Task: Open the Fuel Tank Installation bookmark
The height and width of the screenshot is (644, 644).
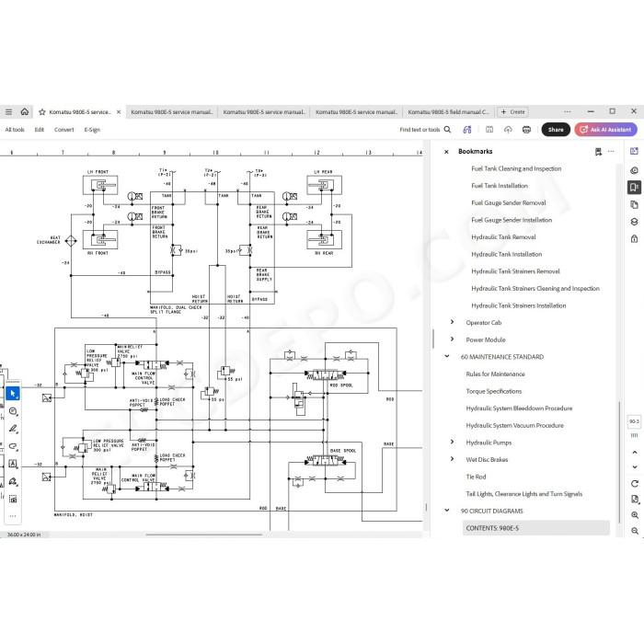Action: [500, 186]
